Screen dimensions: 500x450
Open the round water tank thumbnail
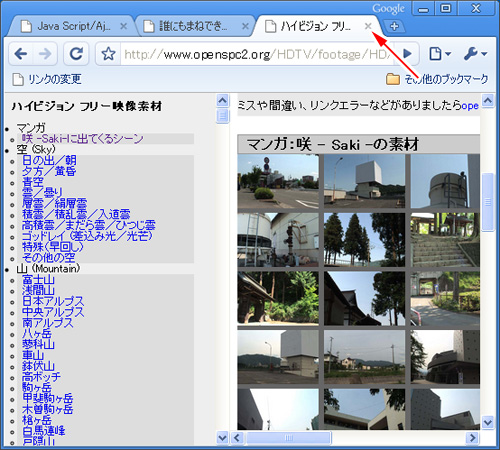point(445,181)
